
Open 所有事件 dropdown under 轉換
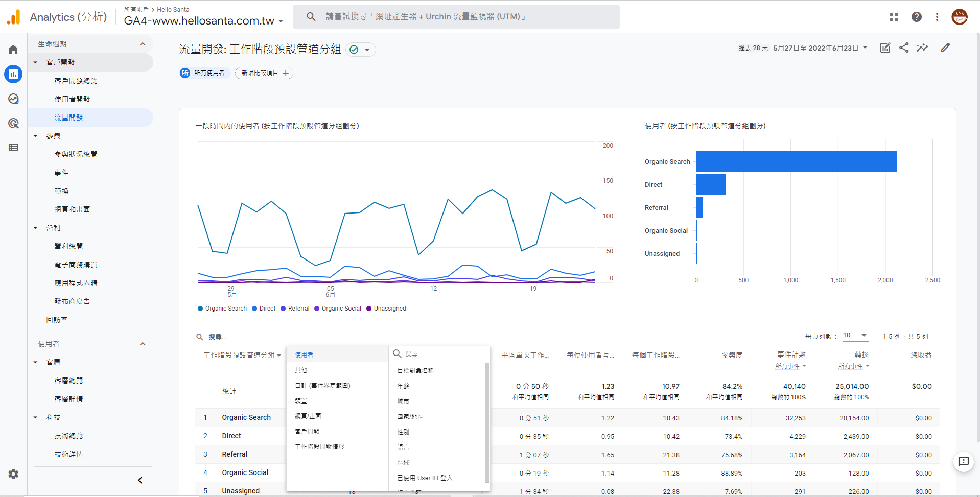click(x=854, y=366)
